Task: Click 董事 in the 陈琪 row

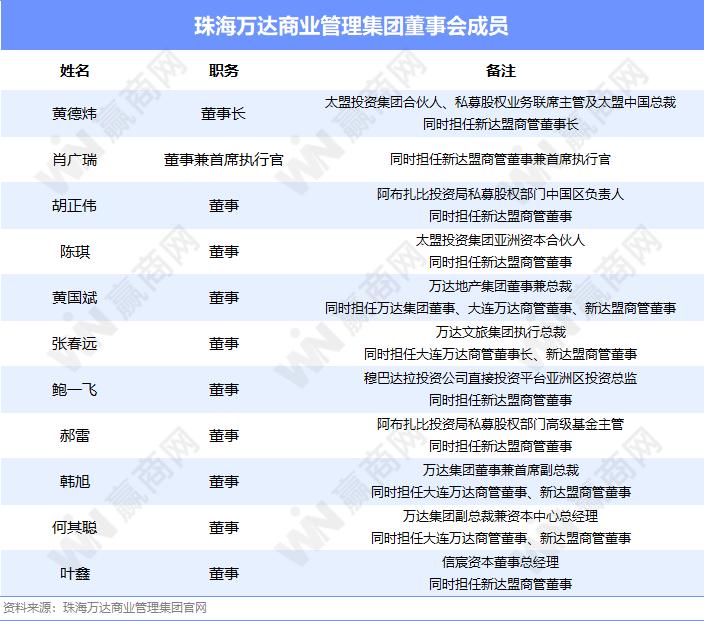Action: (x=224, y=251)
